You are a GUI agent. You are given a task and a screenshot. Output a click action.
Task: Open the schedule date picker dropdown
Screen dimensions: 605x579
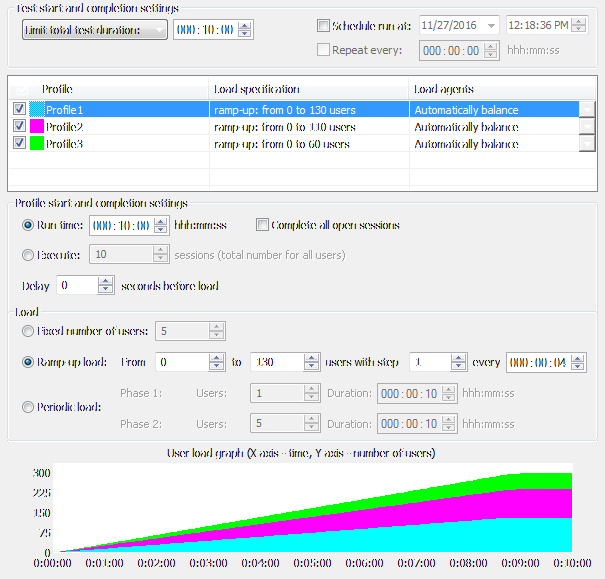pos(492,25)
